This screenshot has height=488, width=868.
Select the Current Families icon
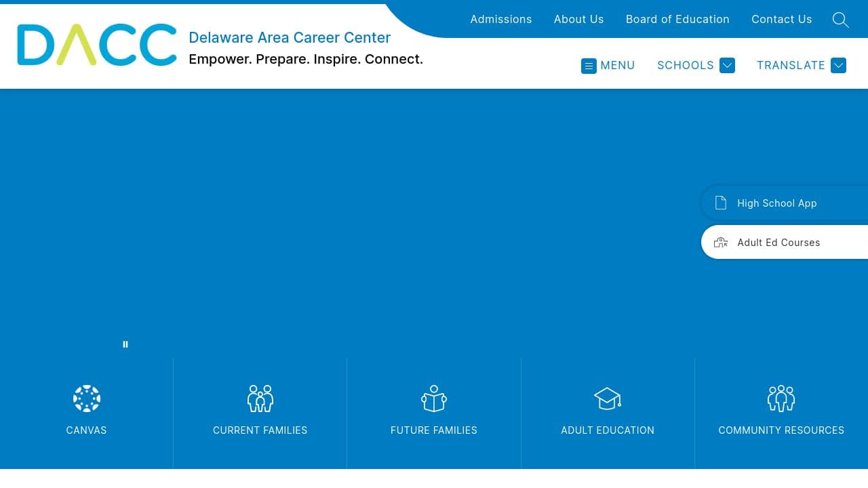pyautogui.click(x=260, y=399)
